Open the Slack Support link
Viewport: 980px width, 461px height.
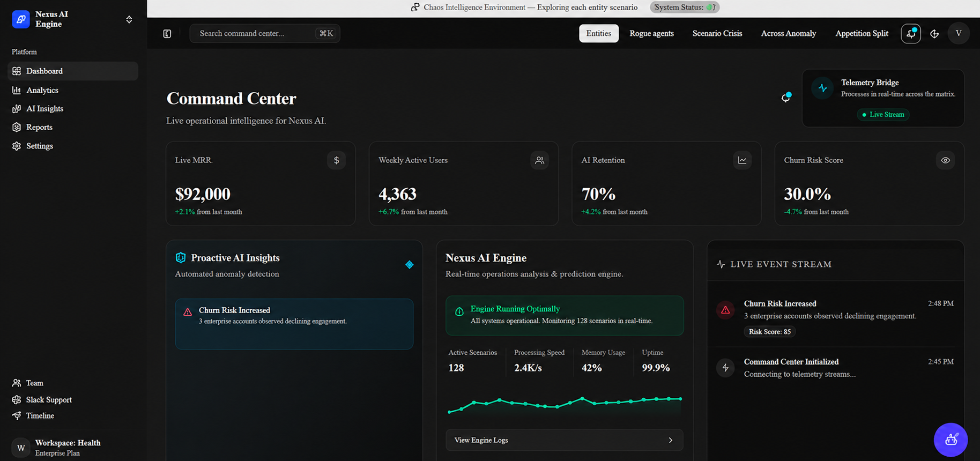coord(49,399)
